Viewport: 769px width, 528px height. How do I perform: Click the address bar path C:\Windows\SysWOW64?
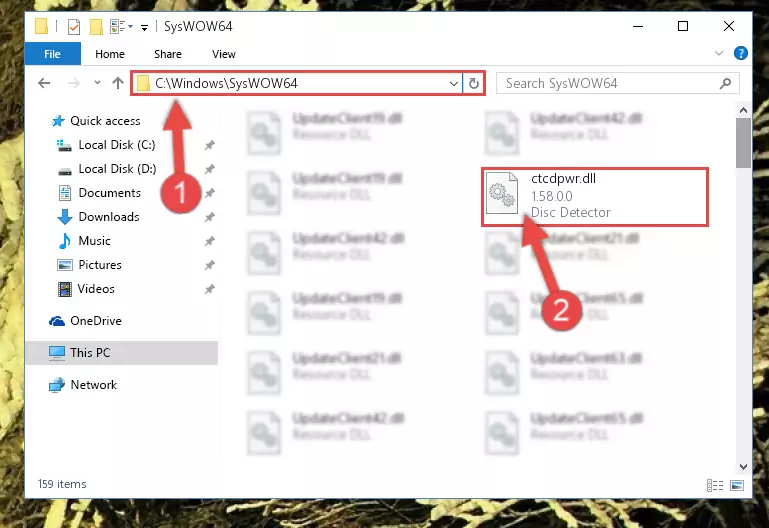227,83
